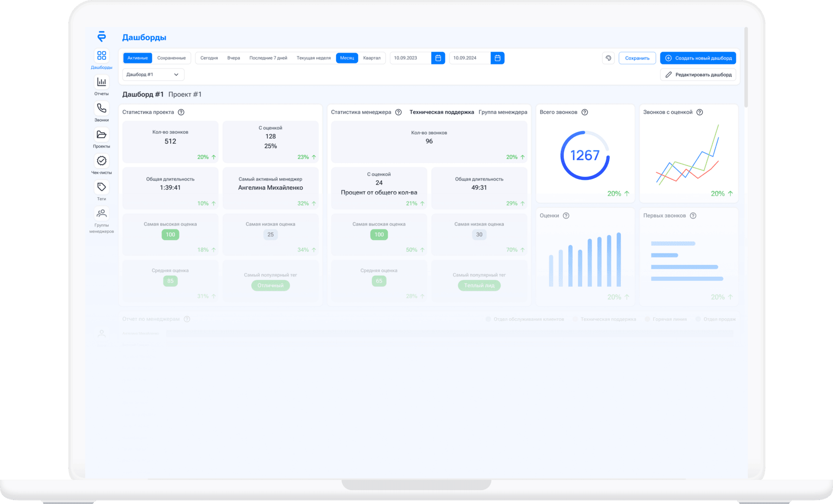The width and height of the screenshot is (833, 504).
Task: Show help icon next to Первых звонков
Action: click(x=693, y=216)
